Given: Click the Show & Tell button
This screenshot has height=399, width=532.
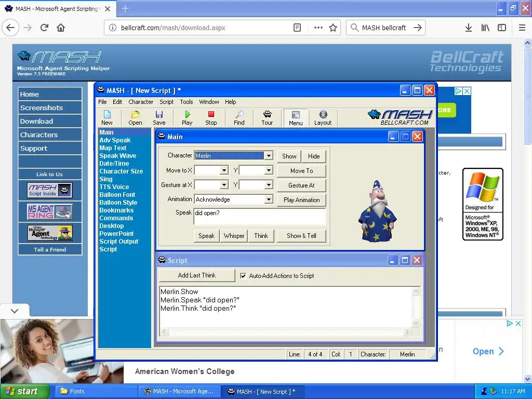Looking at the screenshot, I should coord(302,236).
